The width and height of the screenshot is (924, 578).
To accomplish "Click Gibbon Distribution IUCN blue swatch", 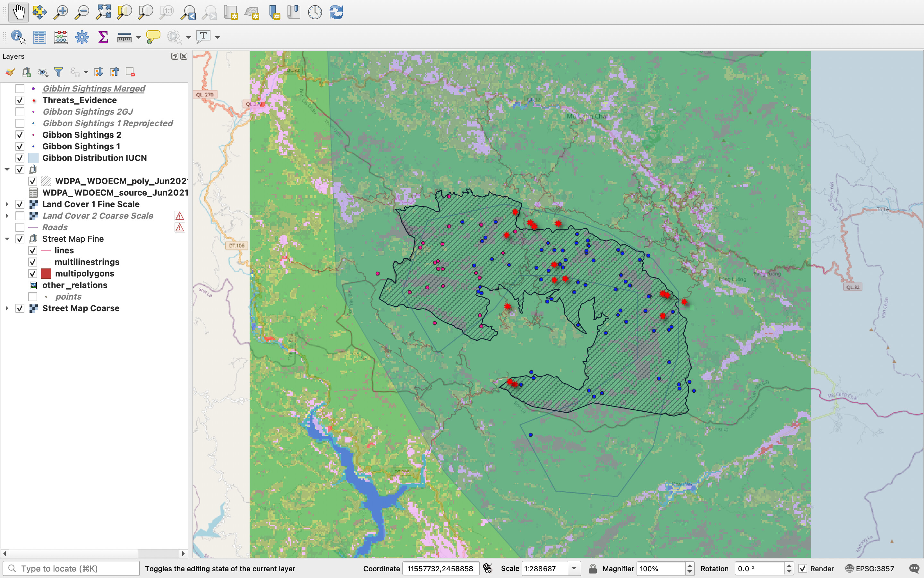I will click(33, 158).
